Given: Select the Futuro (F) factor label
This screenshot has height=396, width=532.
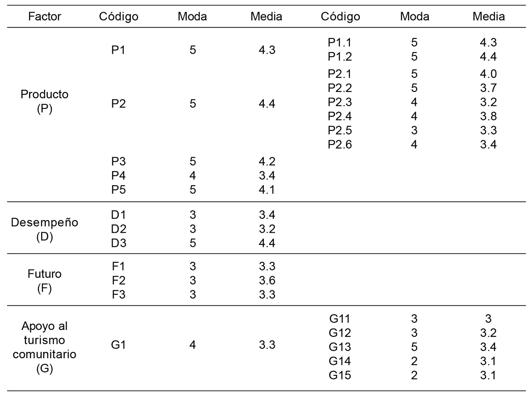Looking at the screenshot, I should click(x=44, y=281).
